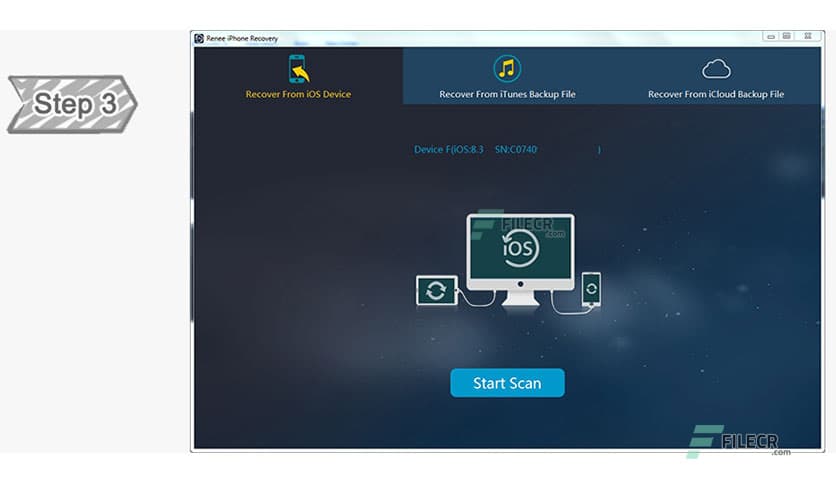
Task: Click the small phone sync illustration
Action: click(591, 289)
